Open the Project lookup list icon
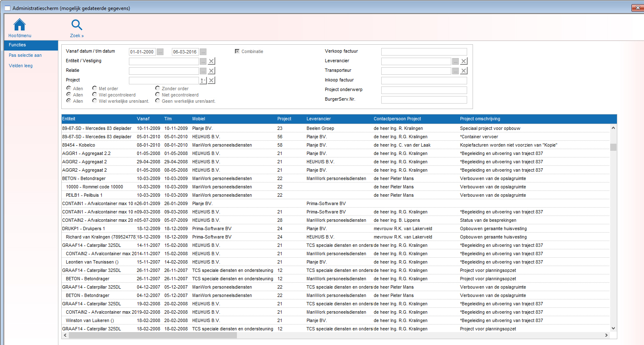The width and height of the screenshot is (644, 345). point(203,80)
